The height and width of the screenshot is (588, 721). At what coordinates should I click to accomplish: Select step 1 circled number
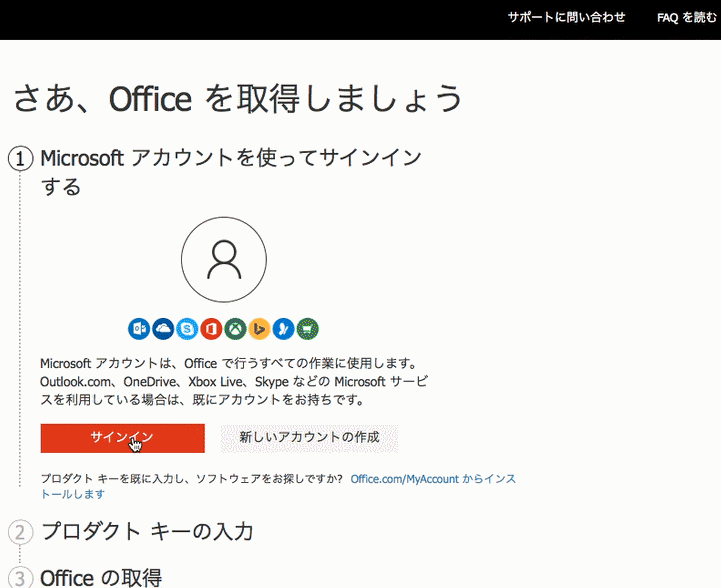pyautogui.click(x=20, y=159)
